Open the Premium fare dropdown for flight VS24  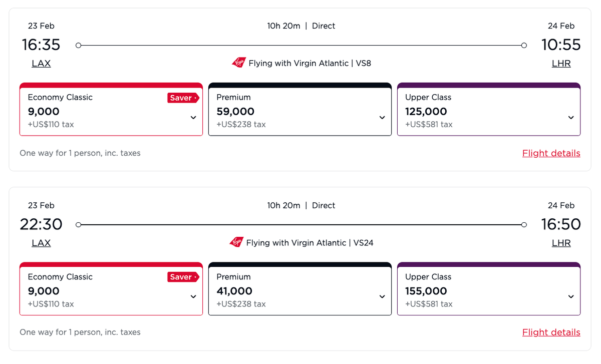382,296
